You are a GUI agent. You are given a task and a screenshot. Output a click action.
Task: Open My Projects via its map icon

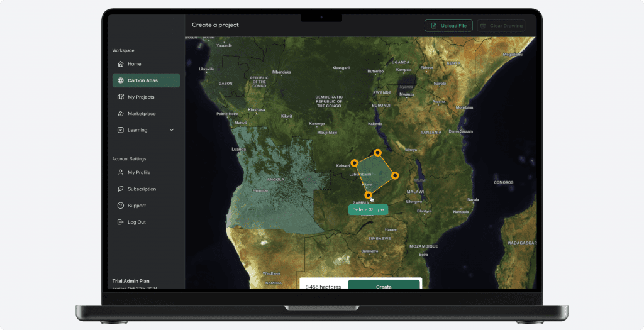pos(120,97)
